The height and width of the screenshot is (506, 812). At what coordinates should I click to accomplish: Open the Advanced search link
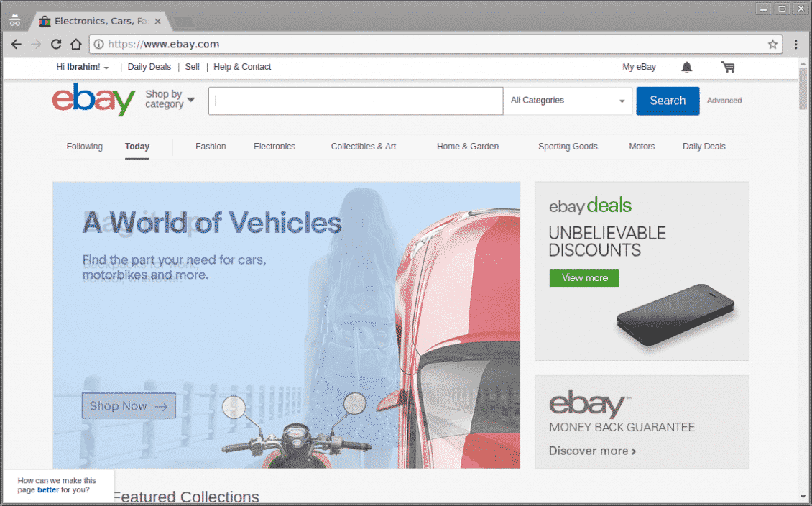pos(724,101)
